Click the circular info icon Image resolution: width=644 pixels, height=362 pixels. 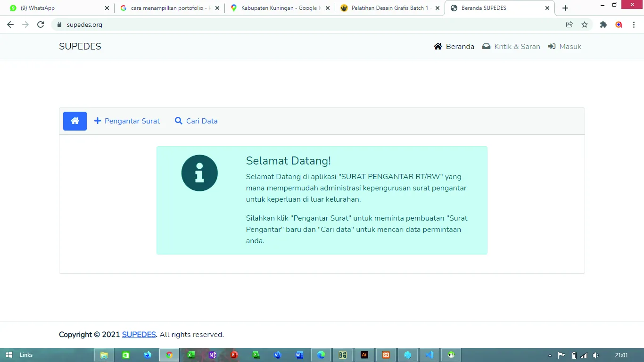pos(199,173)
